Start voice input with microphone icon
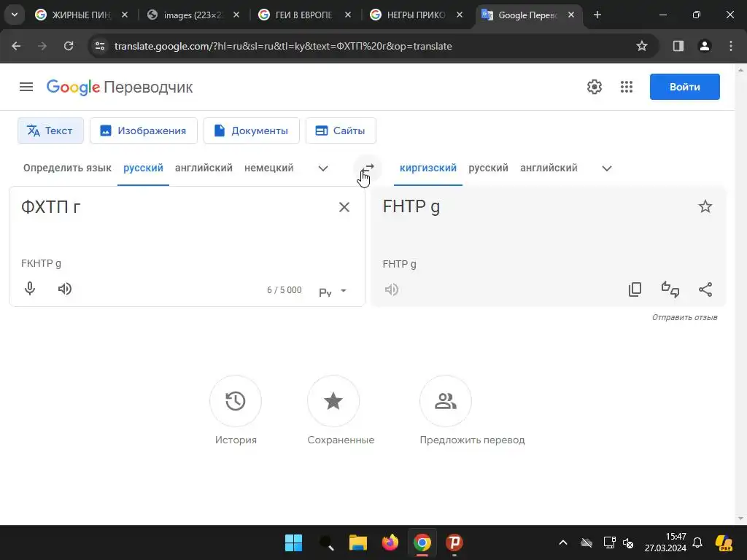 coord(29,289)
